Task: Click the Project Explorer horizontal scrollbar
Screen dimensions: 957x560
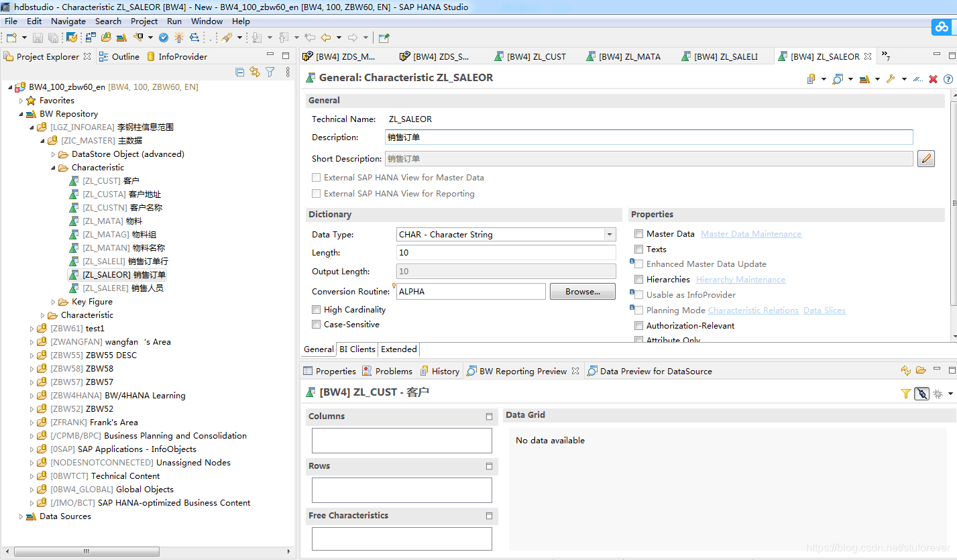Action: [x=87, y=551]
